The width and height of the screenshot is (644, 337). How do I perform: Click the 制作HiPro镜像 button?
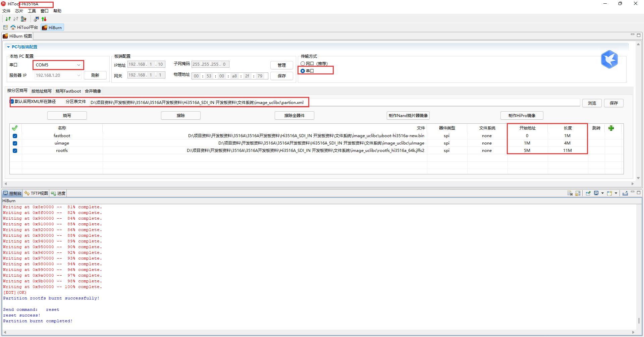[522, 116]
